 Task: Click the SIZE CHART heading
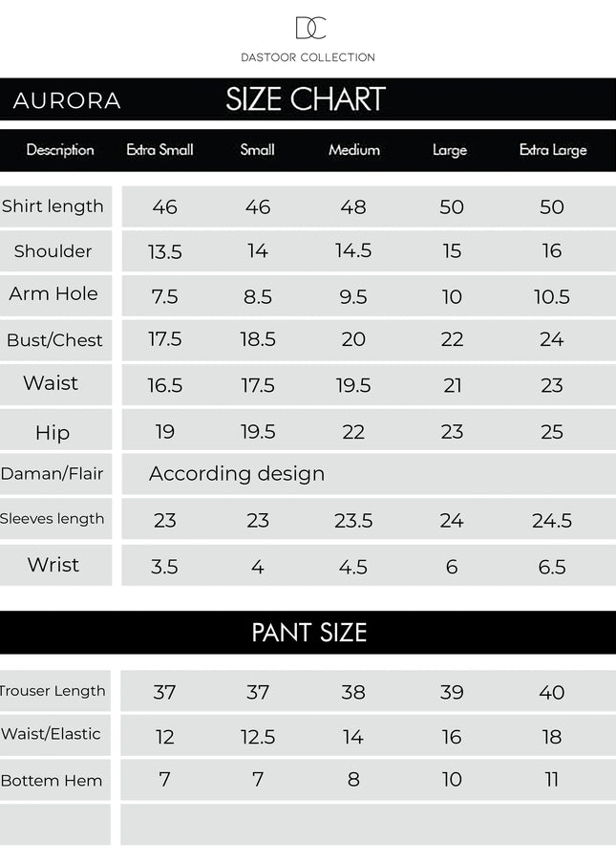306,99
